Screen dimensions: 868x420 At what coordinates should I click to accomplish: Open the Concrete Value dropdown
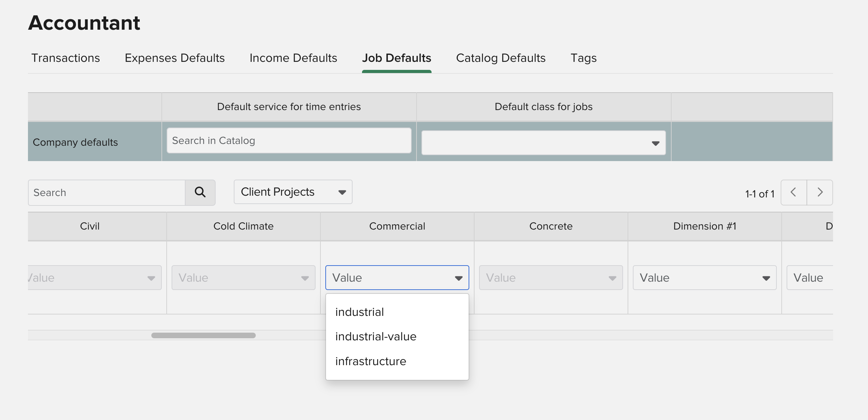pyautogui.click(x=551, y=278)
